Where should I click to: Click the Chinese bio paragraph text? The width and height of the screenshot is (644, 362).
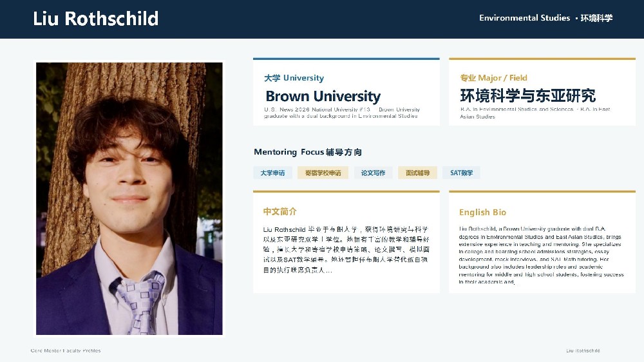(346, 249)
